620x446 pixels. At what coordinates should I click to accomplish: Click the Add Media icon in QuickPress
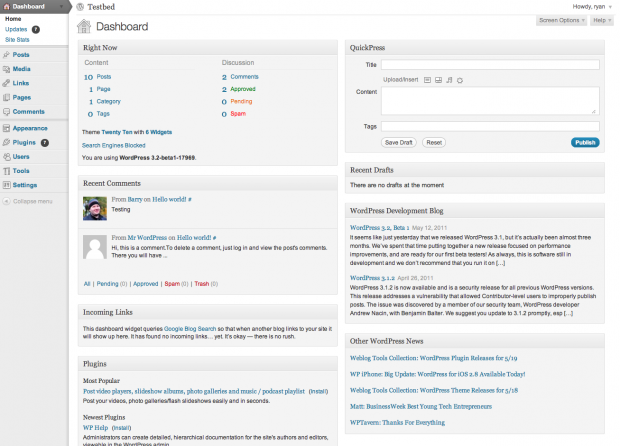coord(460,80)
